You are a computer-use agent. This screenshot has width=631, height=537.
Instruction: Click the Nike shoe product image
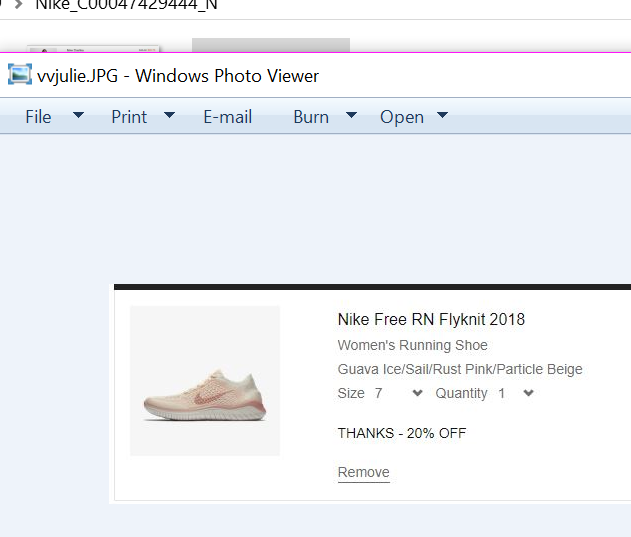click(x=205, y=381)
